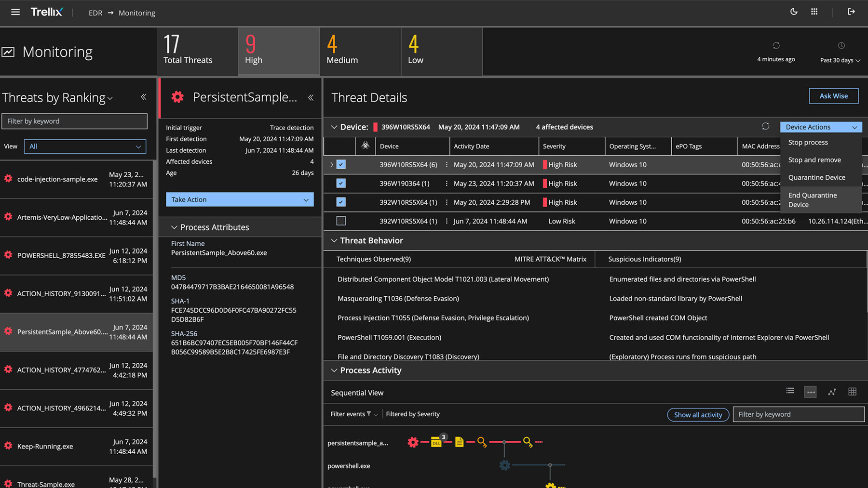The width and height of the screenshot is (868, 488).
Task: Click the Ask Wise button
Action: point(833,96)
